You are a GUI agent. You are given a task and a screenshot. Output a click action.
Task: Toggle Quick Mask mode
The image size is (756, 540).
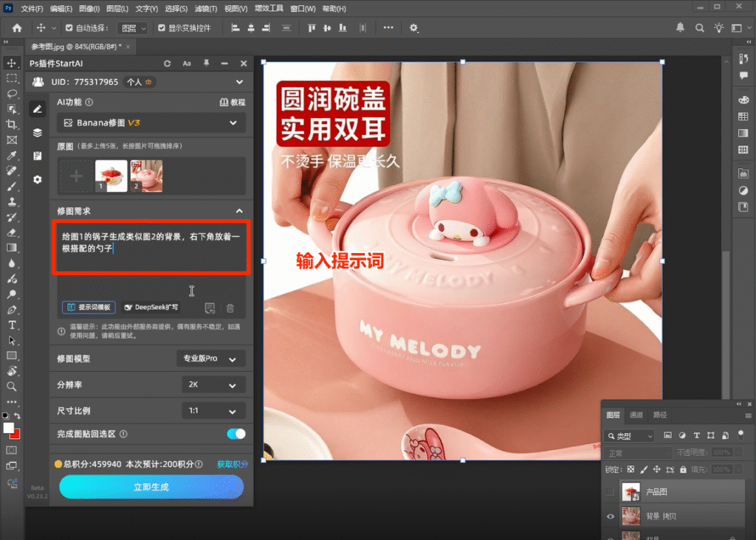tap(12, 450)
